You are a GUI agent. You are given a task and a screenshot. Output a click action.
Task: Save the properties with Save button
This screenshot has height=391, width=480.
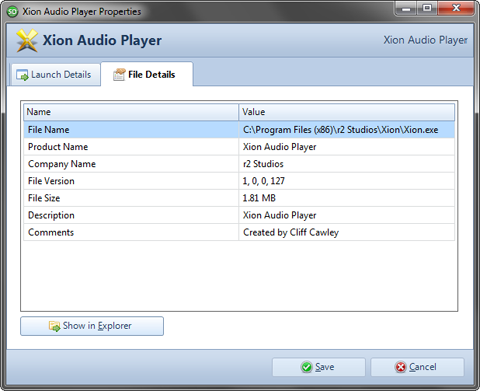pyautogui.click(x=318, y=367)
